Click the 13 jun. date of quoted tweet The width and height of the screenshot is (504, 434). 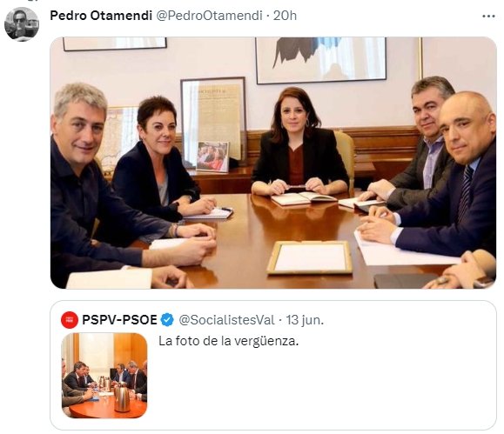point(305,320)
